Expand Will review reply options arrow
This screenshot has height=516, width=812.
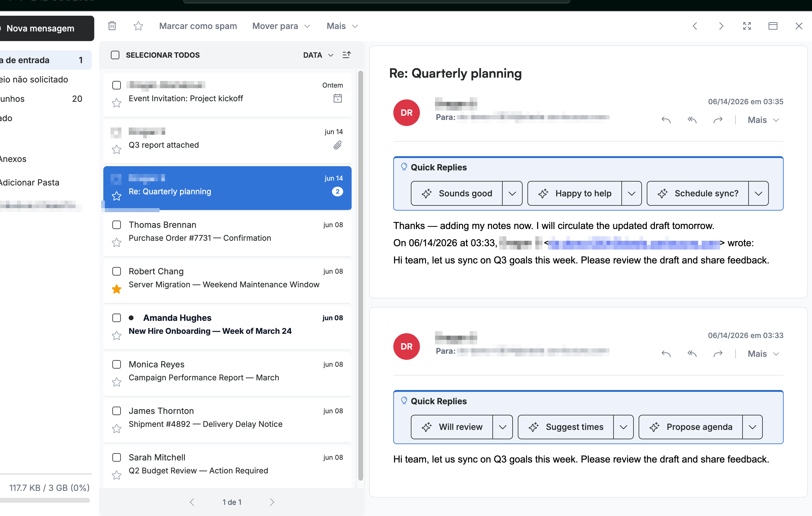click(502, 427)
